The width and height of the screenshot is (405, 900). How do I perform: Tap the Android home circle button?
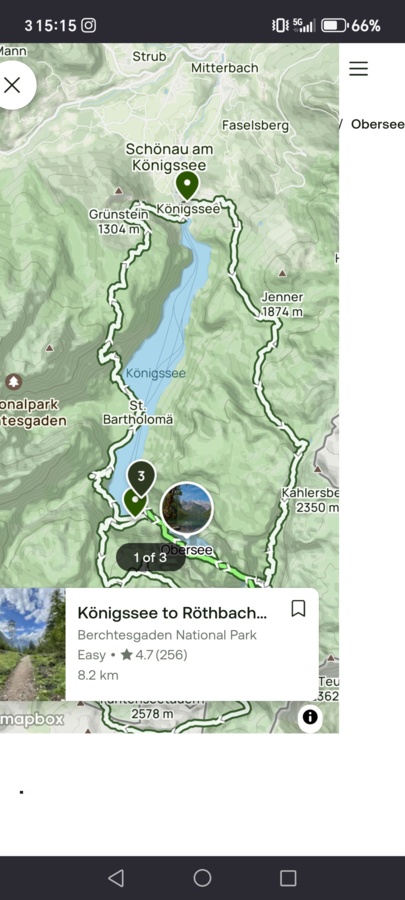[202, 878]
